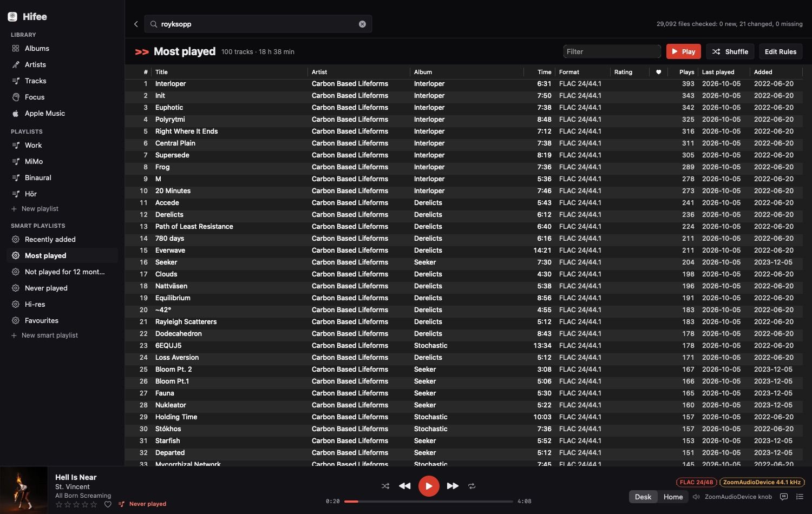Click the ZoomAudioDevice 44.1 kHz badge
812x514 pixels.
point(762,482)
